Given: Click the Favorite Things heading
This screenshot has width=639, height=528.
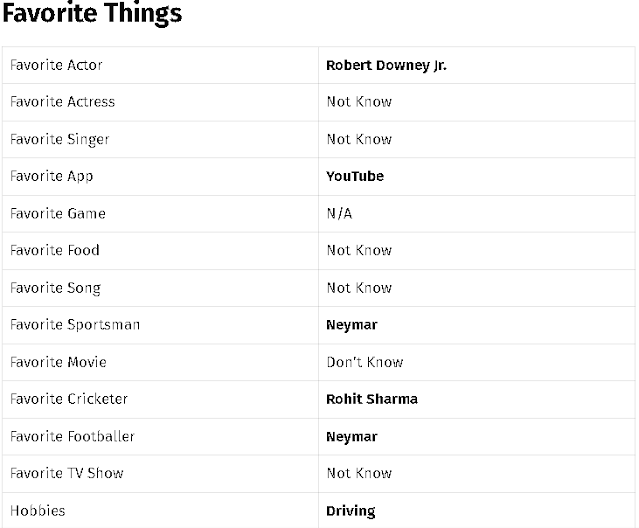Looking at the screenshot, I should coord(92,13).
